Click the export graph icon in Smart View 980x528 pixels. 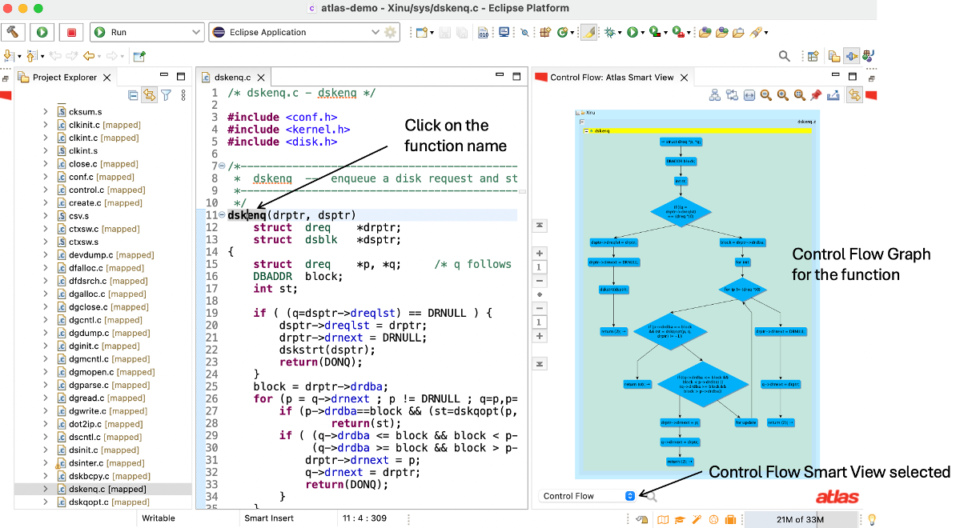[x=833, y=95]
